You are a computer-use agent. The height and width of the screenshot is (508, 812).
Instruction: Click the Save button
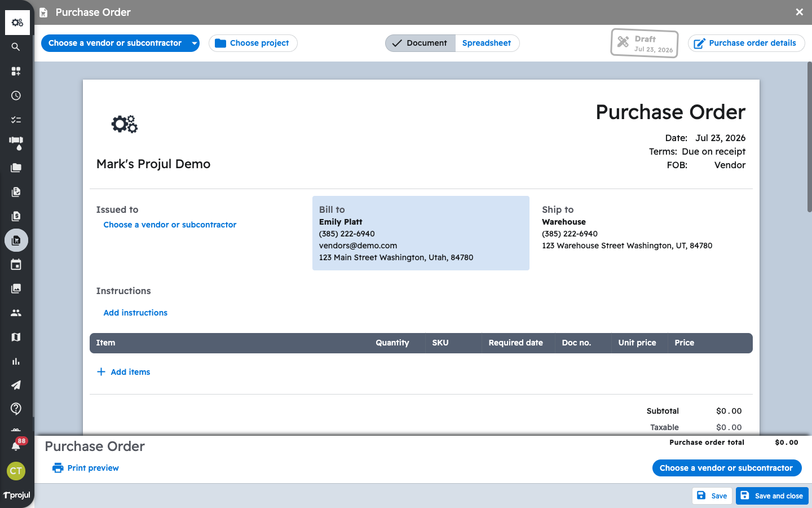(712, 496)
